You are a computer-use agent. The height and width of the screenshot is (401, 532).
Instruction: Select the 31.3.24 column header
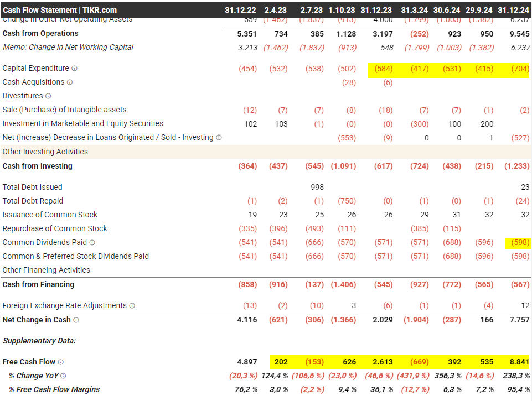click(x=415, y=10)
